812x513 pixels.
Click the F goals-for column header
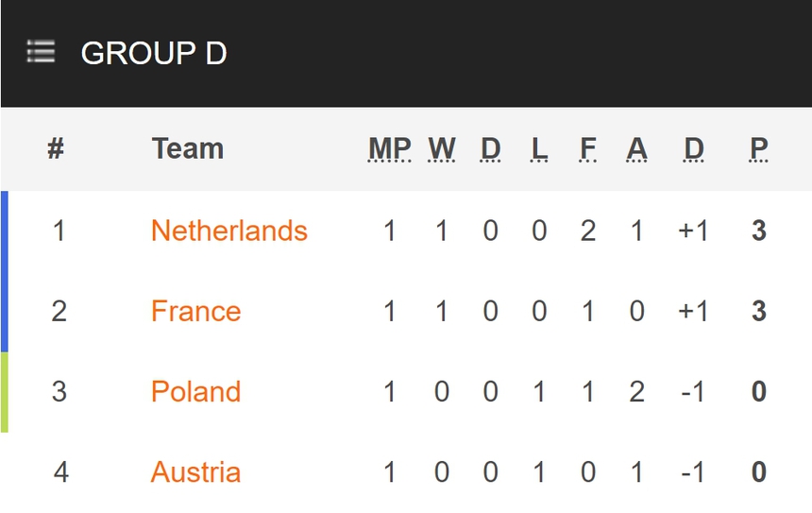[x=587, y=148]
